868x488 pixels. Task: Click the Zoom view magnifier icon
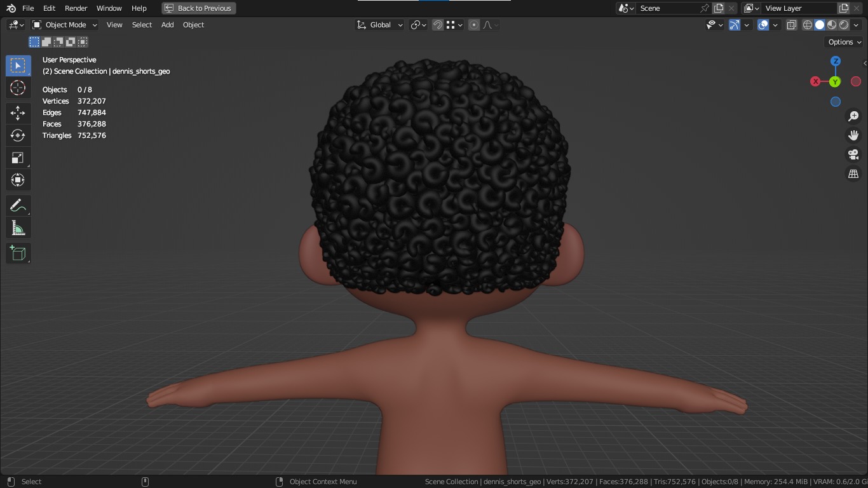853,116
